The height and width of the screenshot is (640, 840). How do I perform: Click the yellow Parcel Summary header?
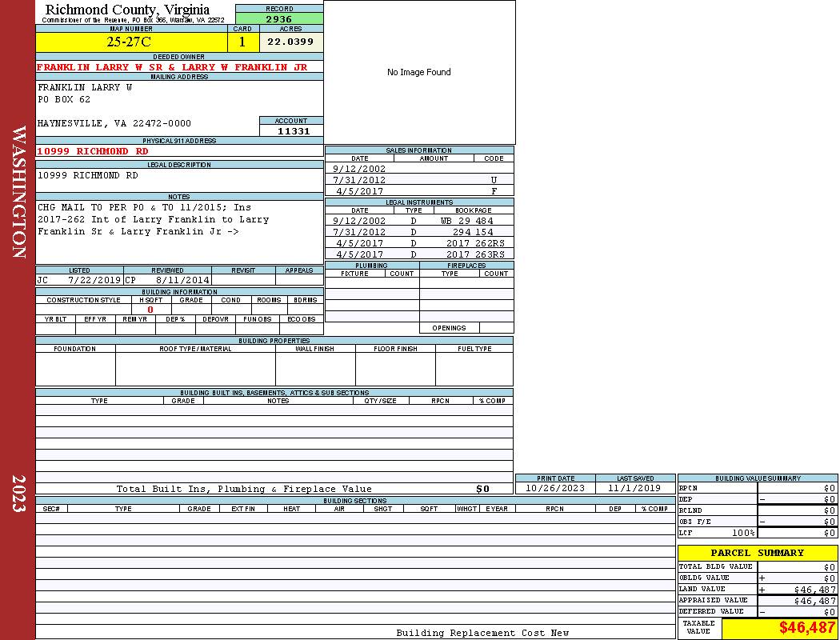(x=757, y=553)
